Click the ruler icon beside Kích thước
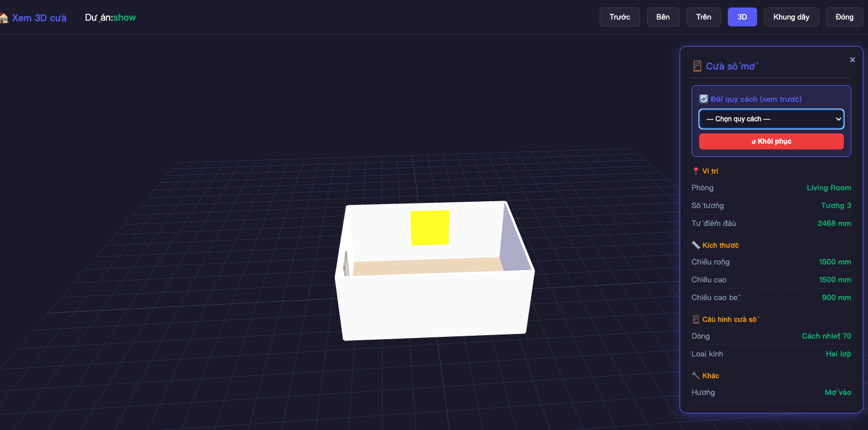 point(696,245)
